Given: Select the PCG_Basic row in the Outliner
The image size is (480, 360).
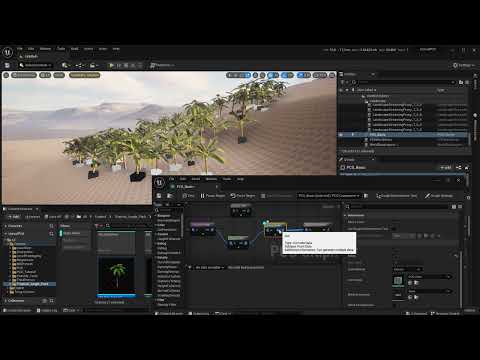Looking at the screenshot, I should (x=403, y=135).
